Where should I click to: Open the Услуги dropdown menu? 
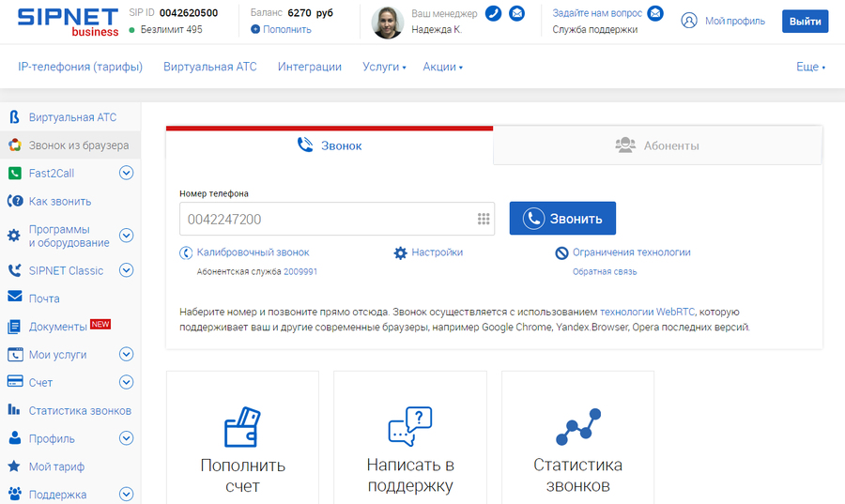[x=384, y=67]
